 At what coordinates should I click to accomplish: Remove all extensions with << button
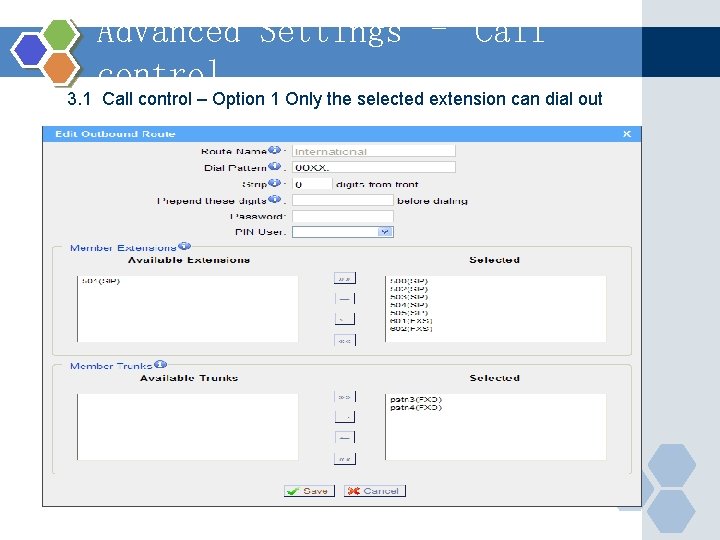344,341
